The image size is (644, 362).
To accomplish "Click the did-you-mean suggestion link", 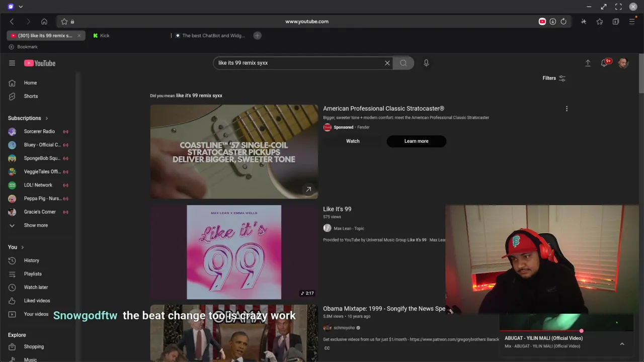I will (x=199, y=96).
